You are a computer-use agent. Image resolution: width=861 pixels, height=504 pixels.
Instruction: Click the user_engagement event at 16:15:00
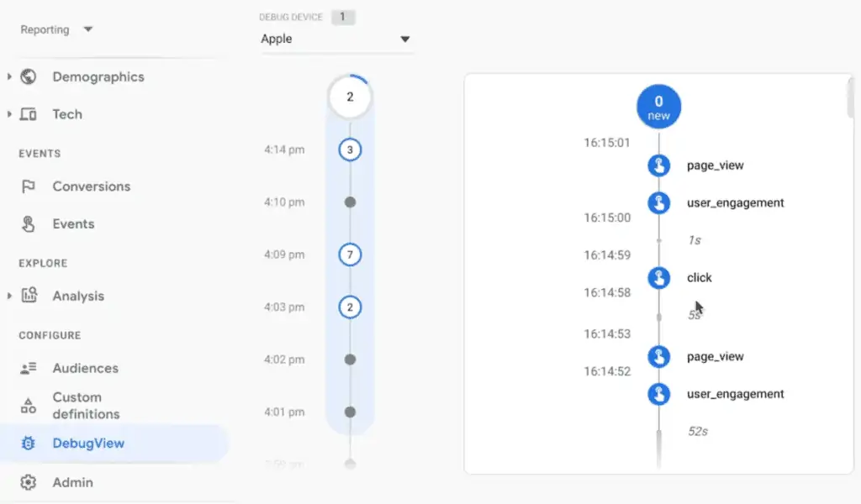pyautogui.click(x=658, y=202)
